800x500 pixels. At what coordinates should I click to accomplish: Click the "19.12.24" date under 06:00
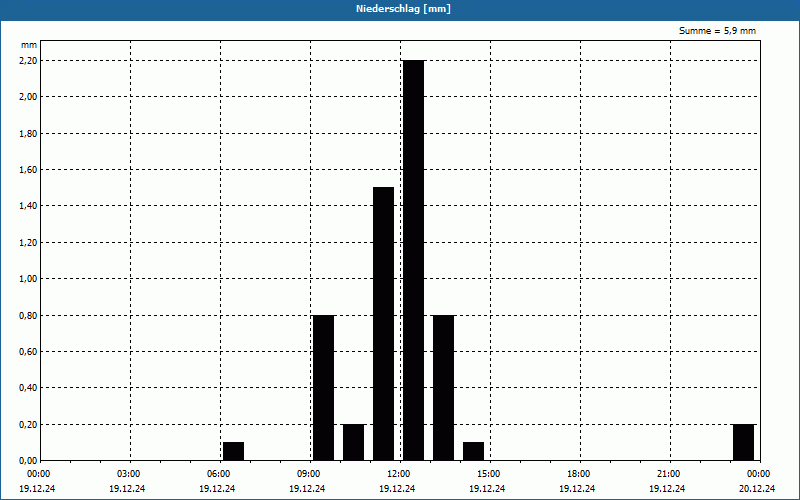point(217,489)
